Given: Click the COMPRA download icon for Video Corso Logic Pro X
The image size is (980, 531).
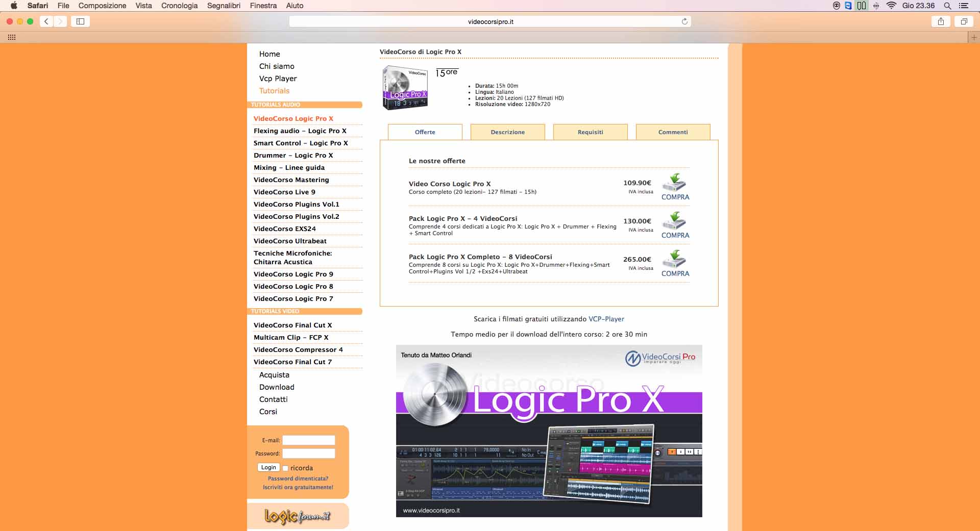Looking at the screenshot, I should tap(675, 187).
